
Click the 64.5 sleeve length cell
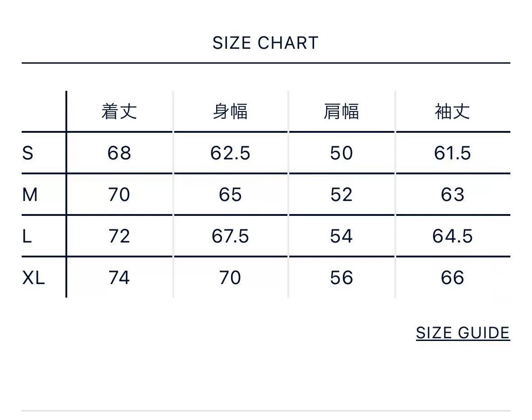(x=453, y=236)
